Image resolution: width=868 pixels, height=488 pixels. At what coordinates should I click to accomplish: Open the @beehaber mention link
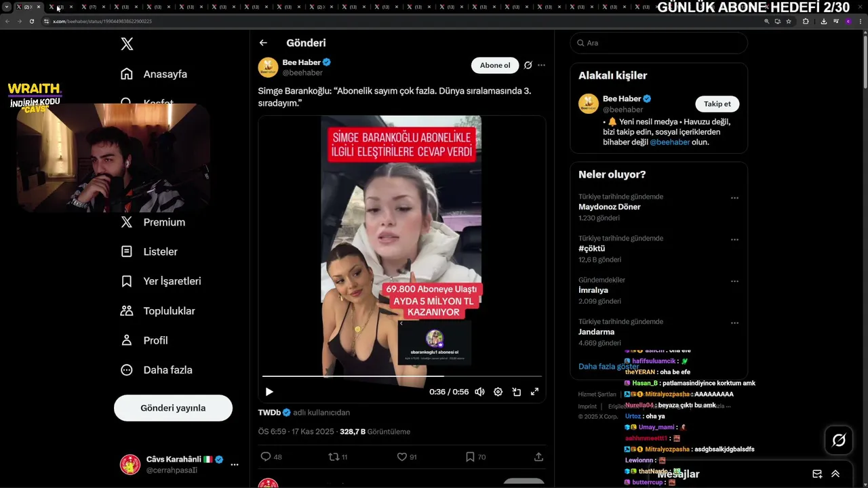pos(670,142)
